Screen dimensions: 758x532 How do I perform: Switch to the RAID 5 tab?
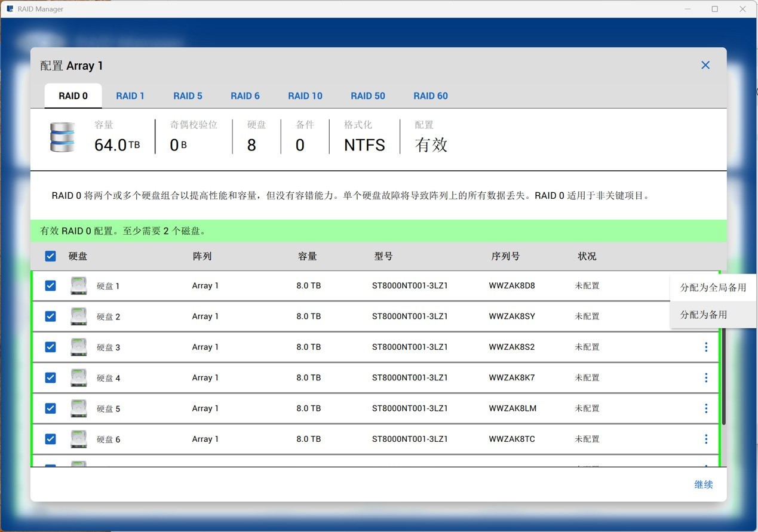pos(188,96)
